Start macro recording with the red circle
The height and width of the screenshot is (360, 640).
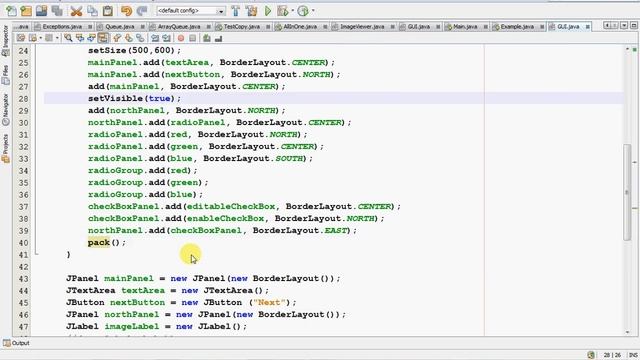tap(181, 38)
